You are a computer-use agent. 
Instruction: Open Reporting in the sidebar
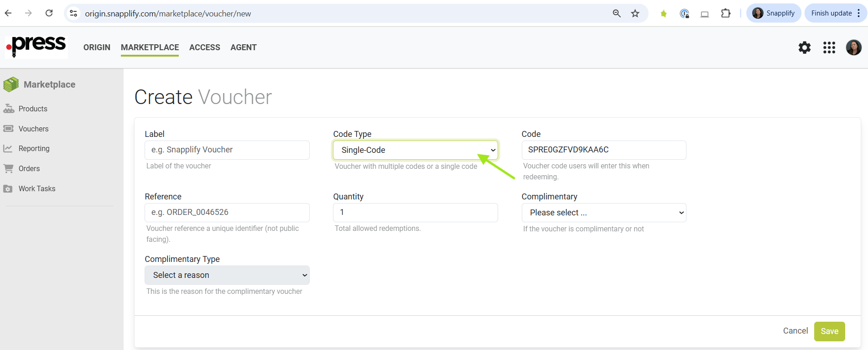click(34, 148)
